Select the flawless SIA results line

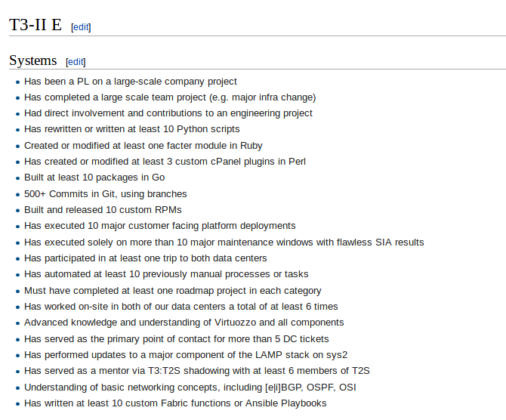point(224,242)
